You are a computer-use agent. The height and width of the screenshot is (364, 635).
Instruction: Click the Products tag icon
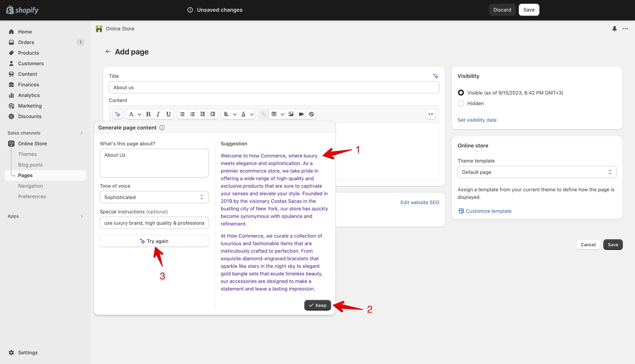point(11,53)
